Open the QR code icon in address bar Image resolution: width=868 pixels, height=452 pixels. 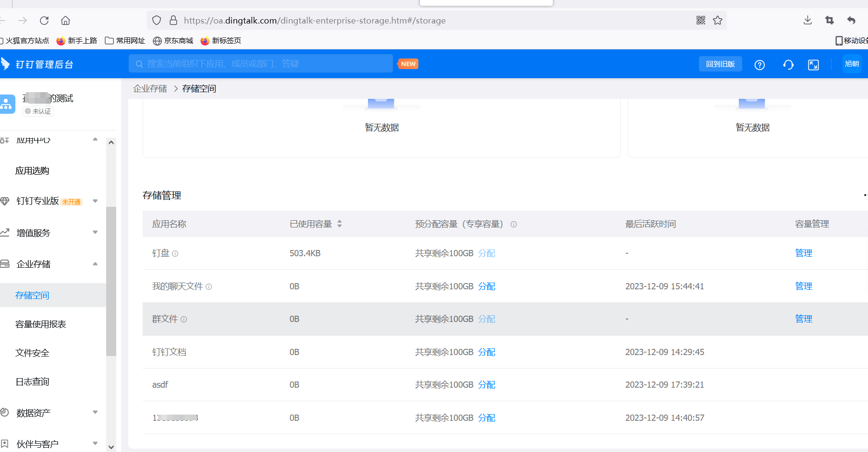click(701, 20)
